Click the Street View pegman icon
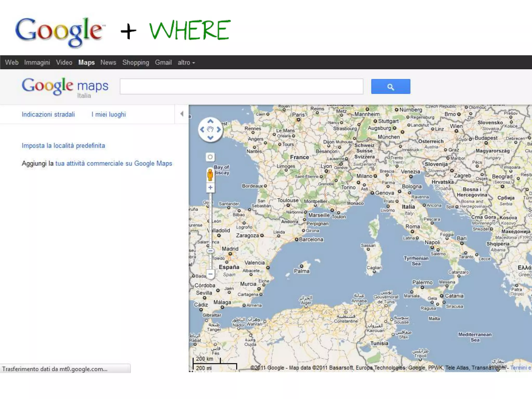Viewport: 532px width, 399px height. coord(210,175)
